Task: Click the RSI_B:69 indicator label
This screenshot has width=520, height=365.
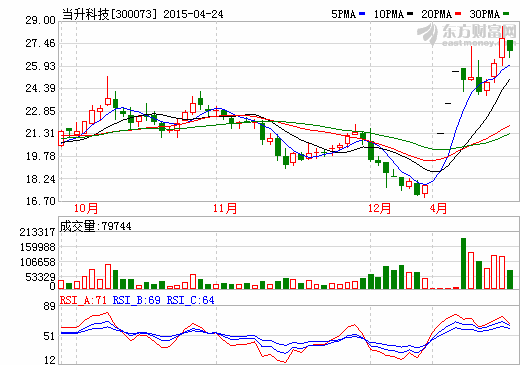Action: click(x=137, y=300)
